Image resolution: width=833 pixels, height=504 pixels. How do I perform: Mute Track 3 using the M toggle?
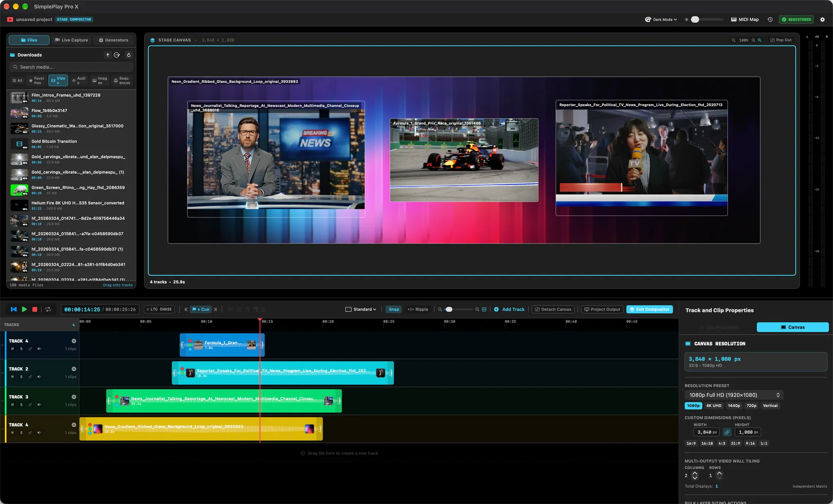click(x=13, y=405)
